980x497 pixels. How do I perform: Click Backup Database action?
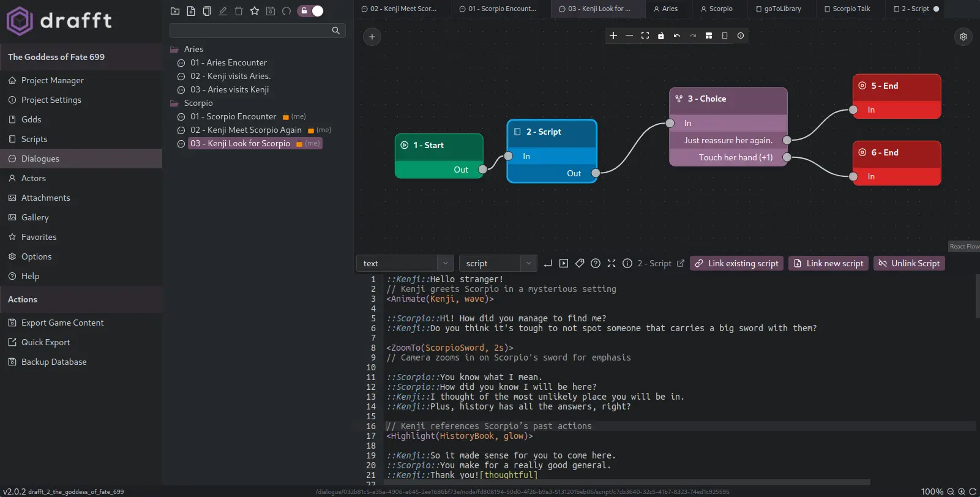click(81, 362)
